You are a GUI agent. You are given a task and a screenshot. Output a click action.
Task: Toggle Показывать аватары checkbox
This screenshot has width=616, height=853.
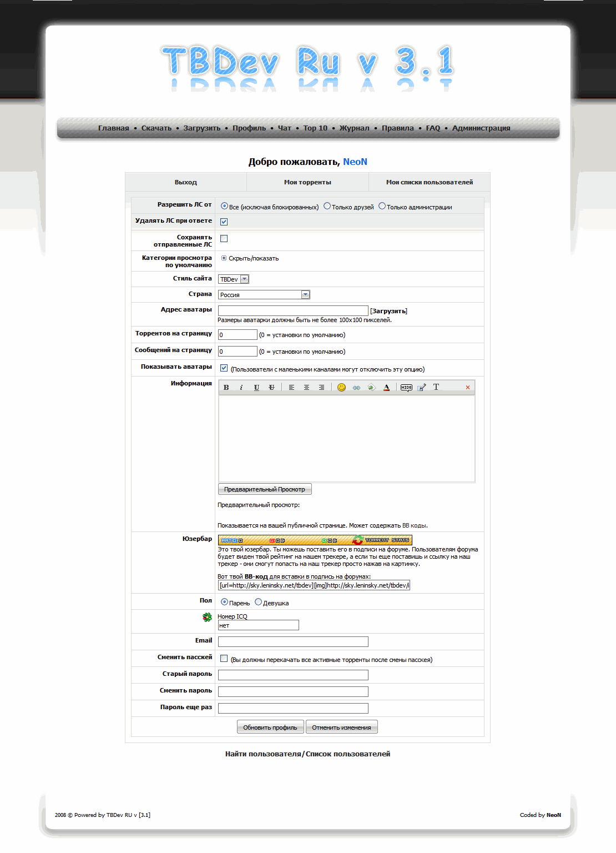tap(224, 368)
